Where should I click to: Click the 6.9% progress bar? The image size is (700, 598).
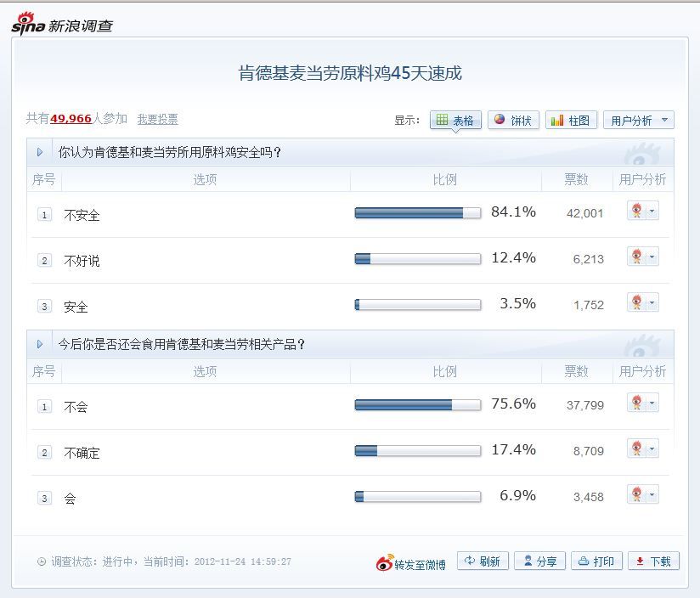tap(418, 496)
